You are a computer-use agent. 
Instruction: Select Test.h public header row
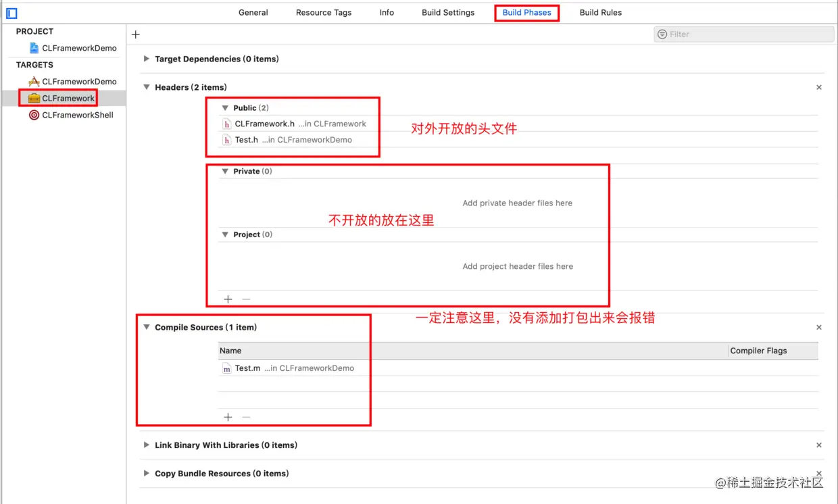518,141
